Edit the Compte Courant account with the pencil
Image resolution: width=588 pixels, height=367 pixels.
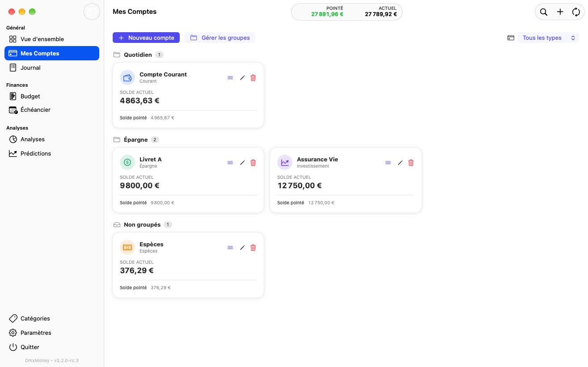242,78
